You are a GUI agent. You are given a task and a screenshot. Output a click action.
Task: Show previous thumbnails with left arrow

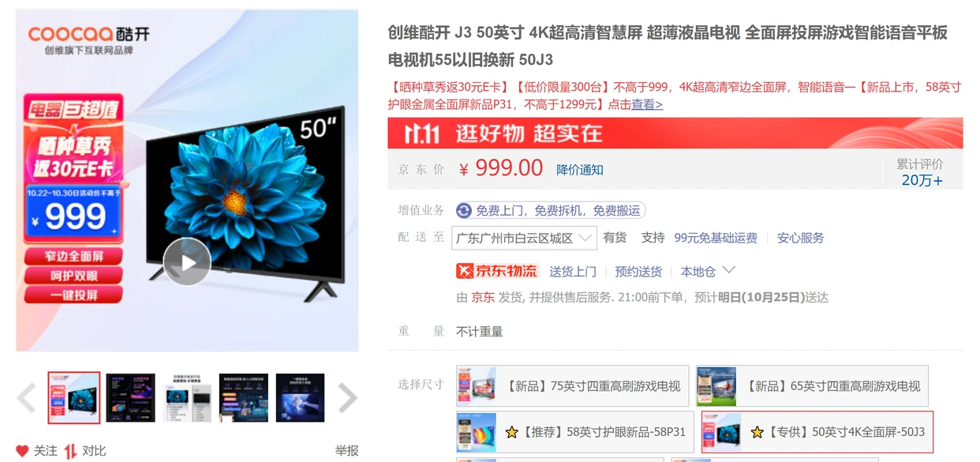(26, 398)
